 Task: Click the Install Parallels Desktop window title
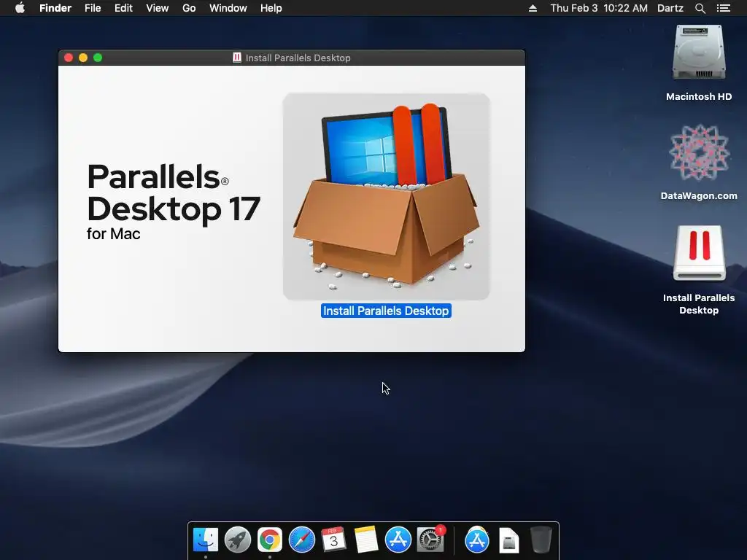coord(298,58)
